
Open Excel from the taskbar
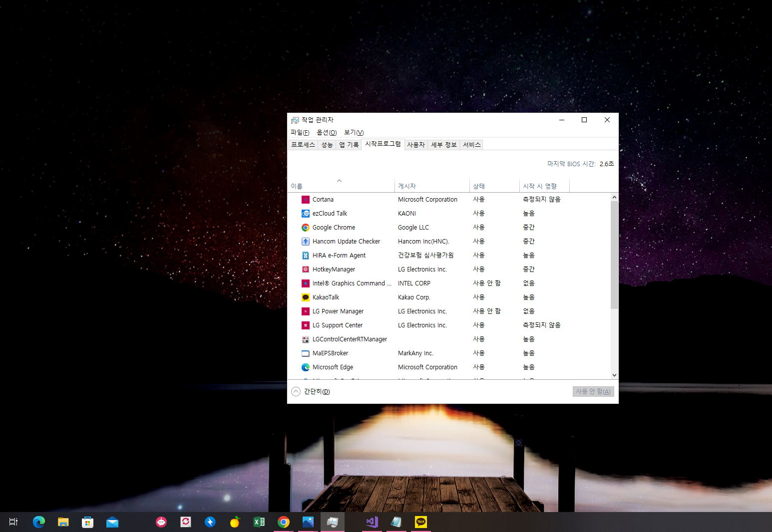tap(259, 522)
